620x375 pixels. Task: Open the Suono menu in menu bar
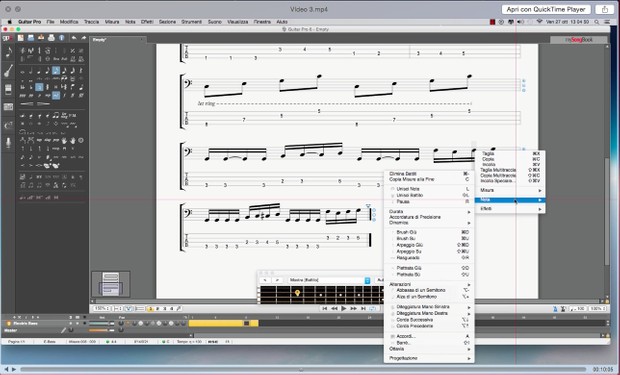(215, 22)
